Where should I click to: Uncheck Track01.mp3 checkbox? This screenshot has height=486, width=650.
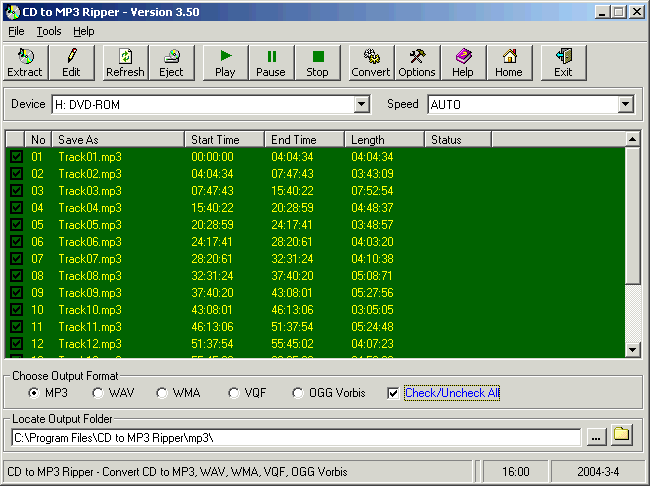pos(17,157)
